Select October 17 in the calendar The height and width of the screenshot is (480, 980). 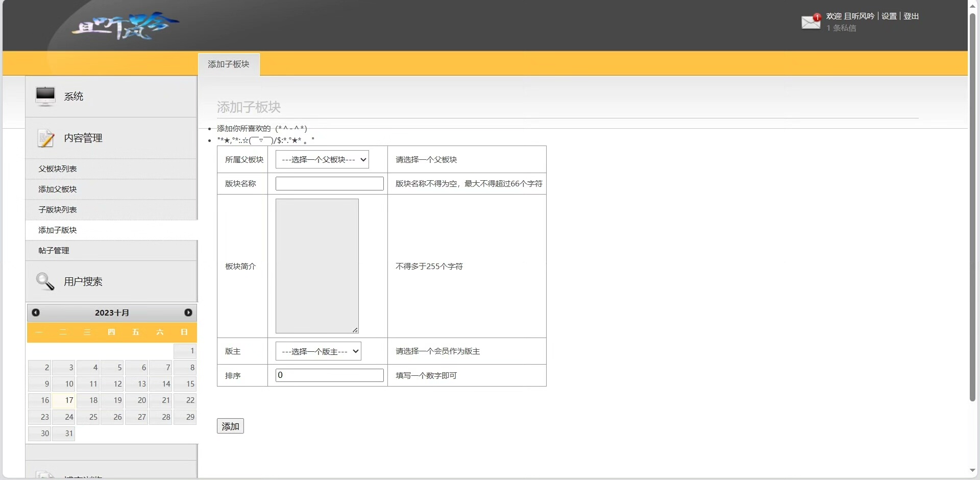tap(64, 400)
